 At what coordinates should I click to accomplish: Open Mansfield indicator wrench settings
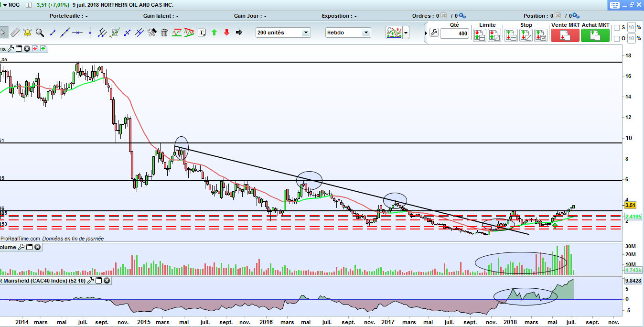[91, 281]
